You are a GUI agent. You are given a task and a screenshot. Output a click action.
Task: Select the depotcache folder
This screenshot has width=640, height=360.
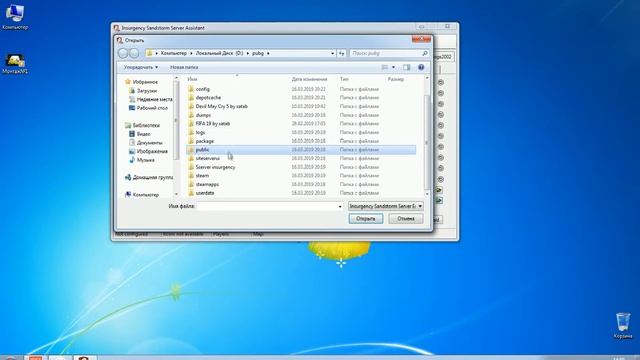click(x=208, y=98)
